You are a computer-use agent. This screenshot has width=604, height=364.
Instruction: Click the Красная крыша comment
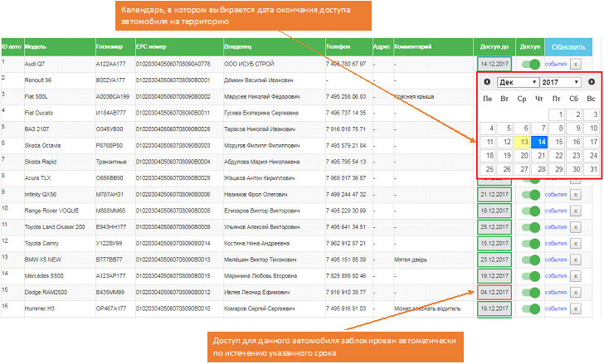point(414,96)
